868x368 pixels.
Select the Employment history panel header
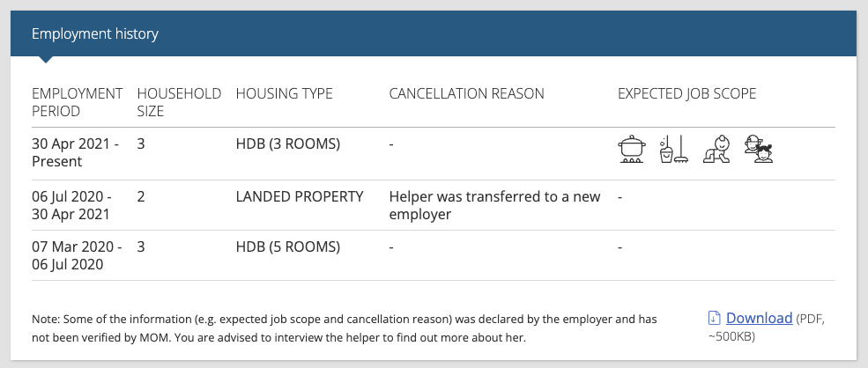coord(434,33)
